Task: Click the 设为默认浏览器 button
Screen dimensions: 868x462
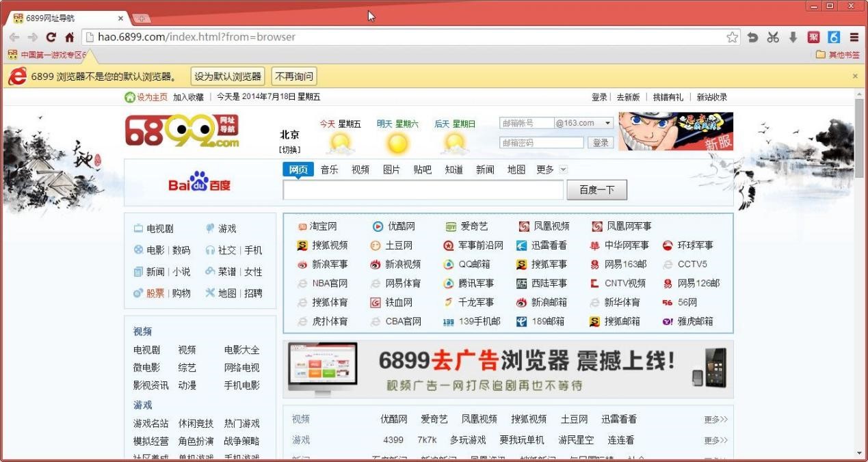Action: point(228,76)
